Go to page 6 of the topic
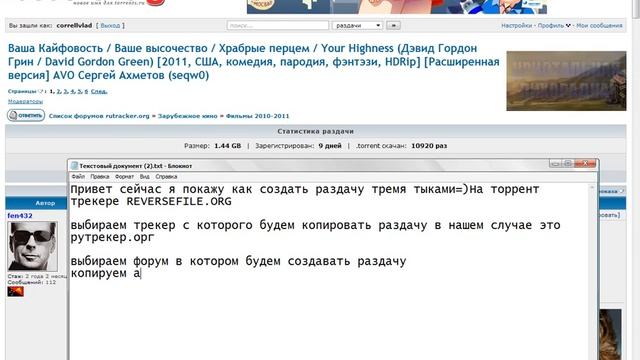 [x=86, y=91]
